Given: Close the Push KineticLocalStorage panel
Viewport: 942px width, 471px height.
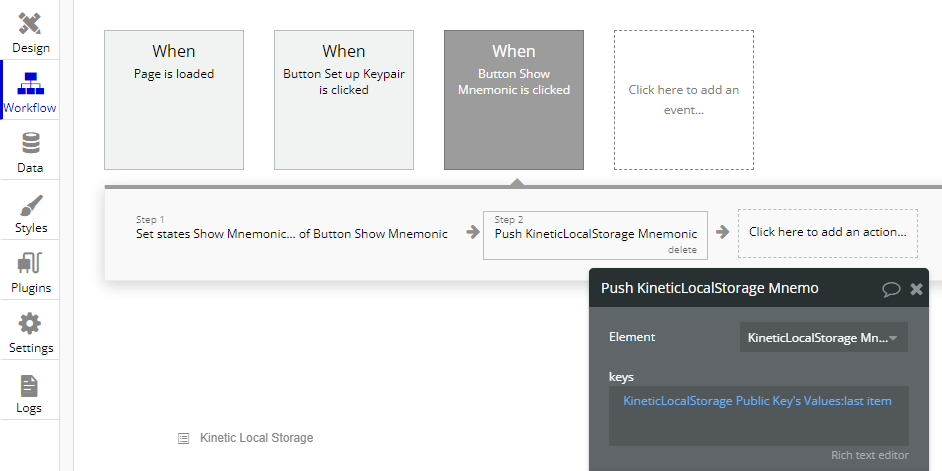Looking at the screenshot, I should click(x=916, y=289).
